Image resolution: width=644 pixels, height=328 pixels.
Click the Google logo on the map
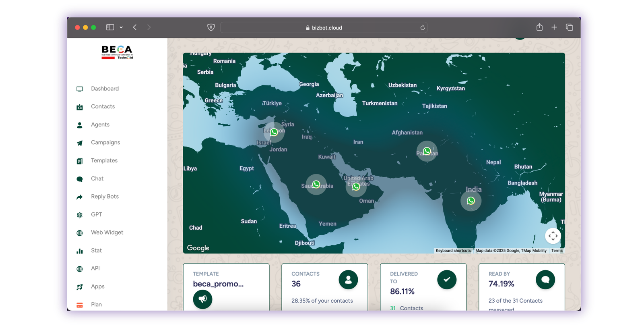198,248
